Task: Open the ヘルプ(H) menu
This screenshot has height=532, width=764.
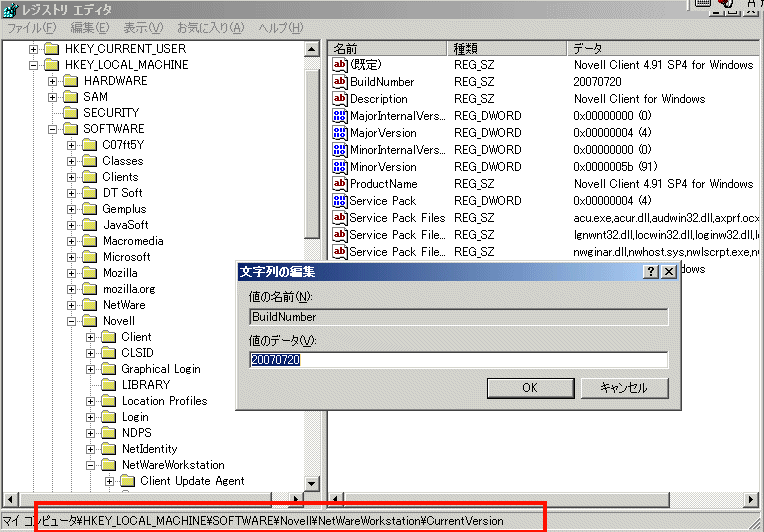Action: [x=281, y=28]
